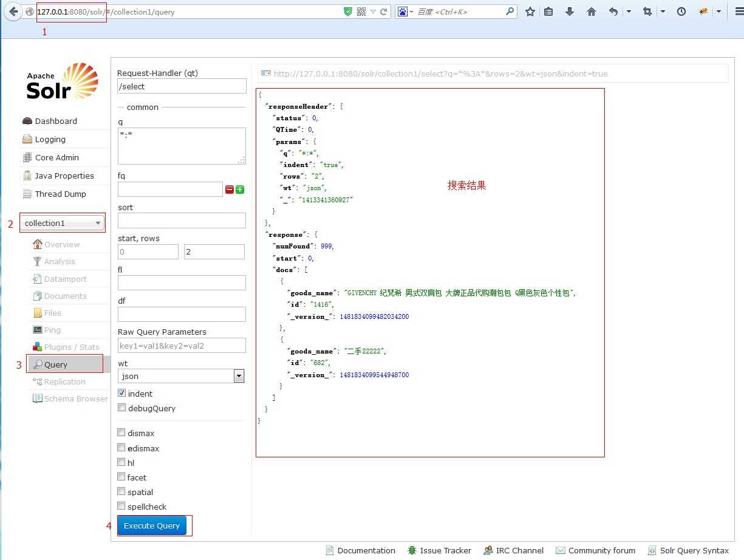744x560 pixels.
Task: Focus the Raw Query Parameters field
Action: click(x=182, y=346)
